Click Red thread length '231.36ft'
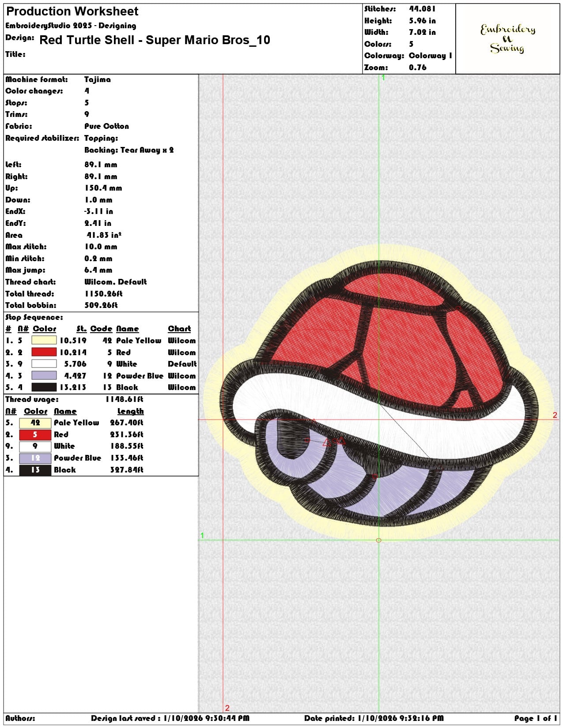The height and width of the screenshot is (728, 563). click(127, 435)
